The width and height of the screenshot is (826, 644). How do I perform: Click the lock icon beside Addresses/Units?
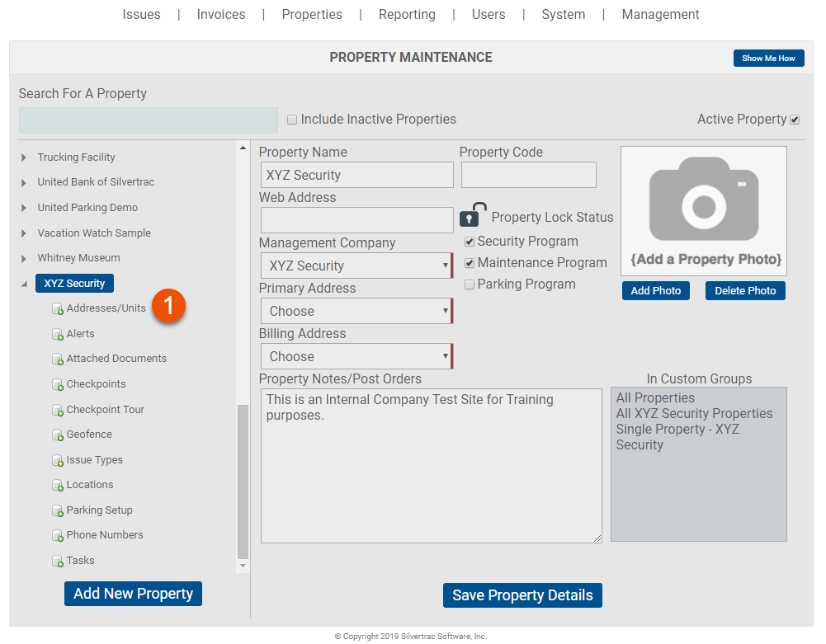[57, 308]
